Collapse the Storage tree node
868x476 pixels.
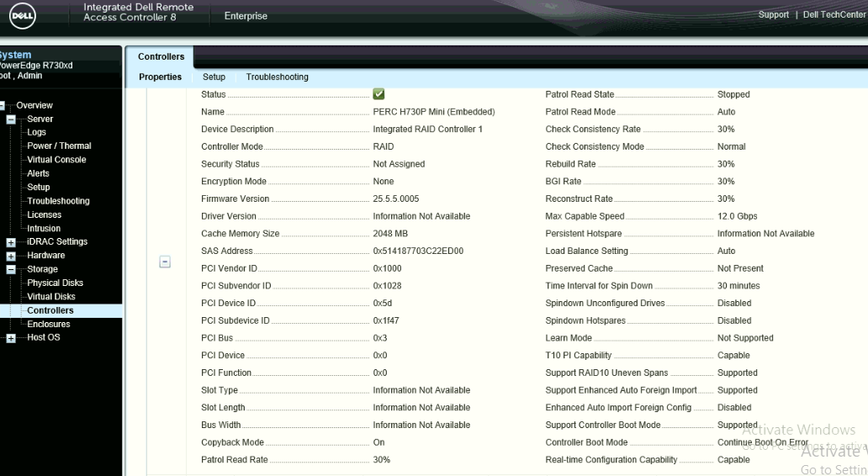(x=11, y=270)
